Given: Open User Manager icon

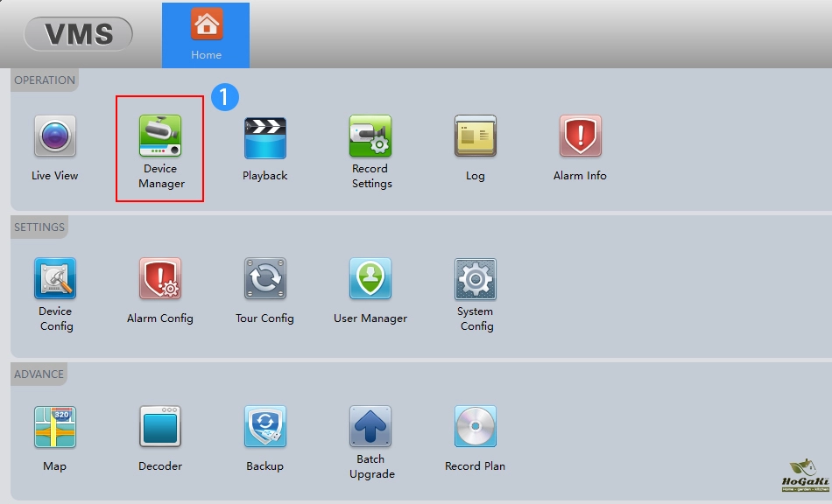Looking at the screenshot, I should coord(370,279).
